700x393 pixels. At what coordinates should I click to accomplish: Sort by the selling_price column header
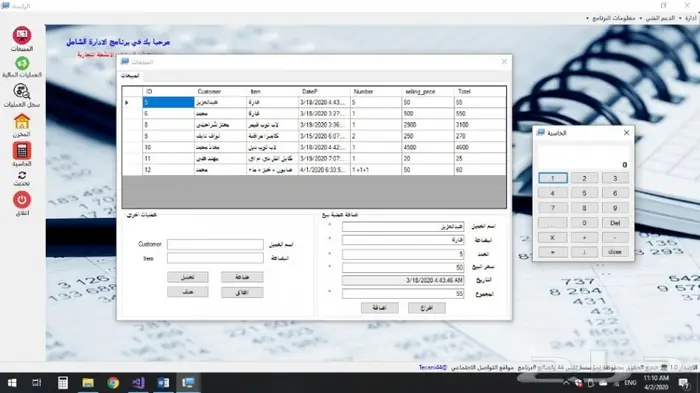click(427, 92)
